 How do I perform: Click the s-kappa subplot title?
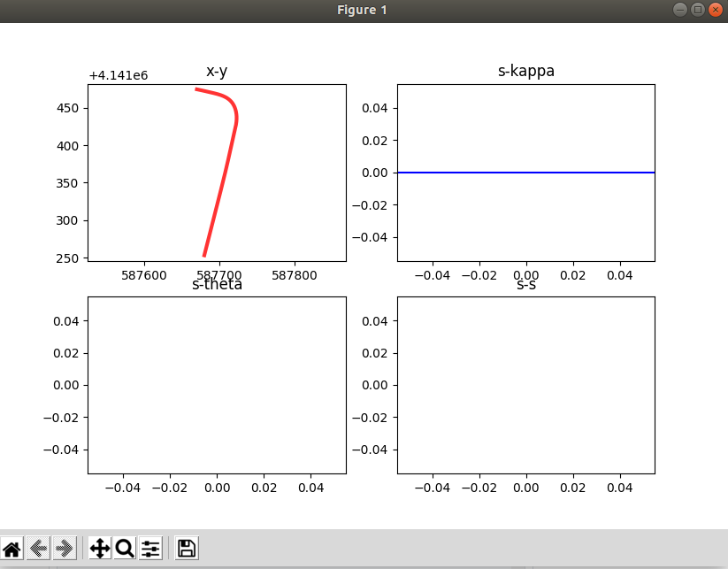(x=526, y=71)
